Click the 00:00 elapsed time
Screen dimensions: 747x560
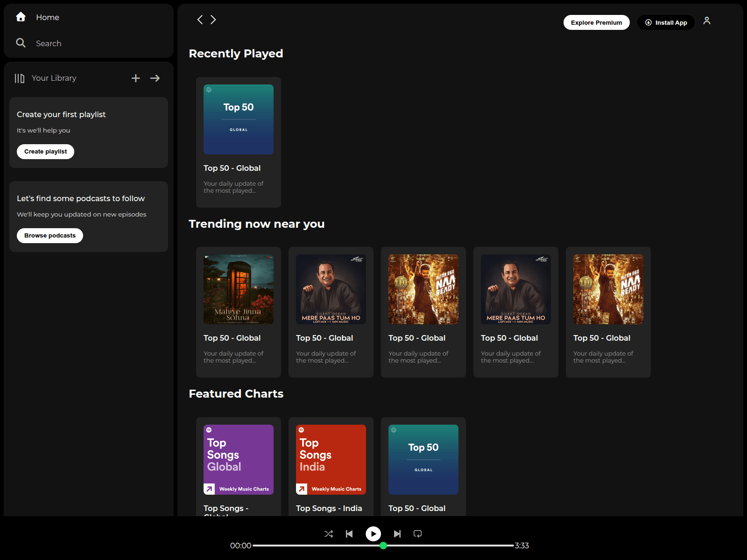[240, 546]
